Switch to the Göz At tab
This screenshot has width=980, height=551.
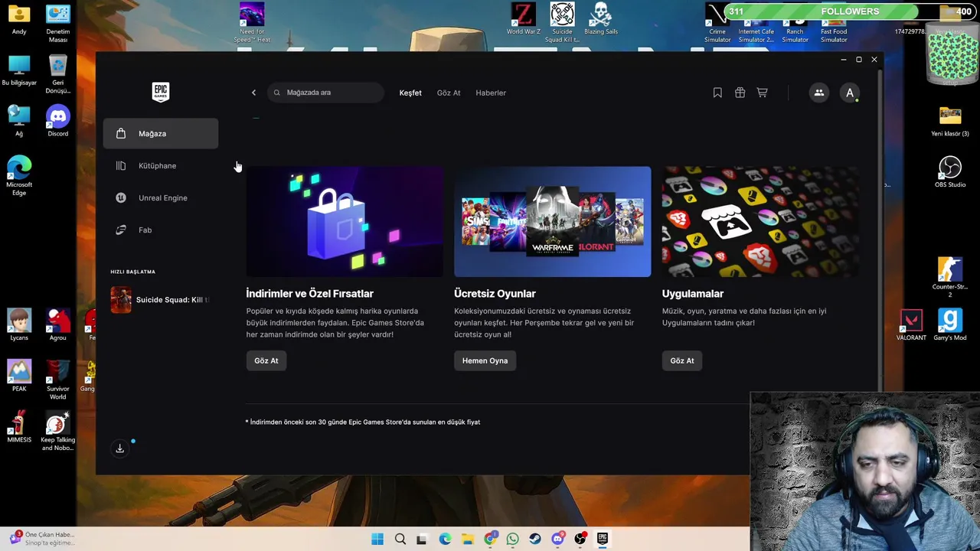point(449,93)
